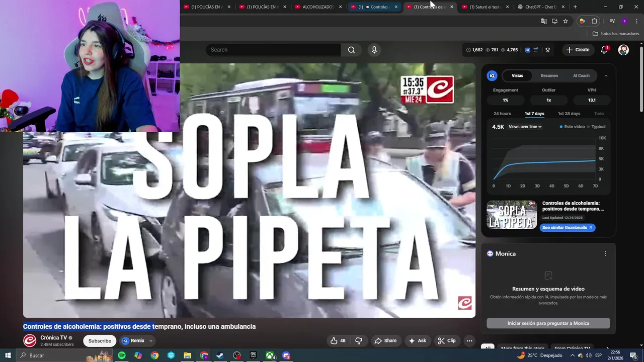Click the Crónica TV channel name
This screenshot has height=362, width=644.
pos(53,338)
